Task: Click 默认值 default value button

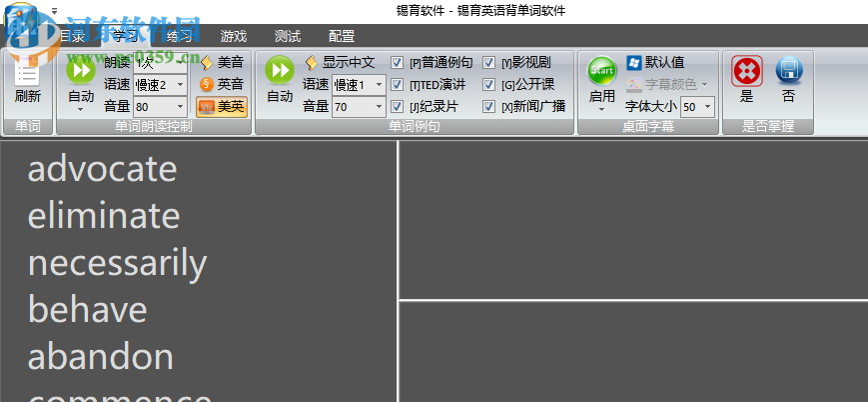Action: tap(656, 62)
